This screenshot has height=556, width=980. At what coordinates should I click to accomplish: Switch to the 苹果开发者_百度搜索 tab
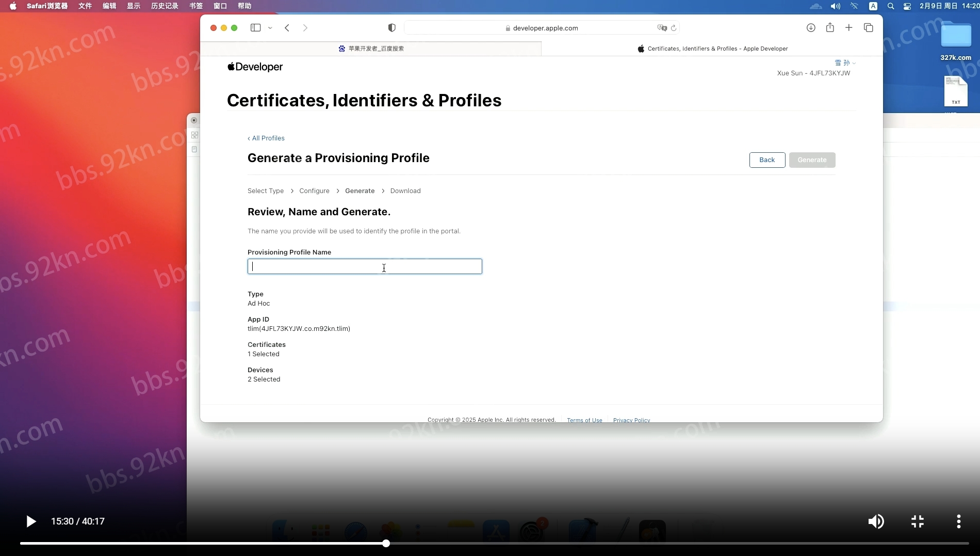click(x=371, y=49)
